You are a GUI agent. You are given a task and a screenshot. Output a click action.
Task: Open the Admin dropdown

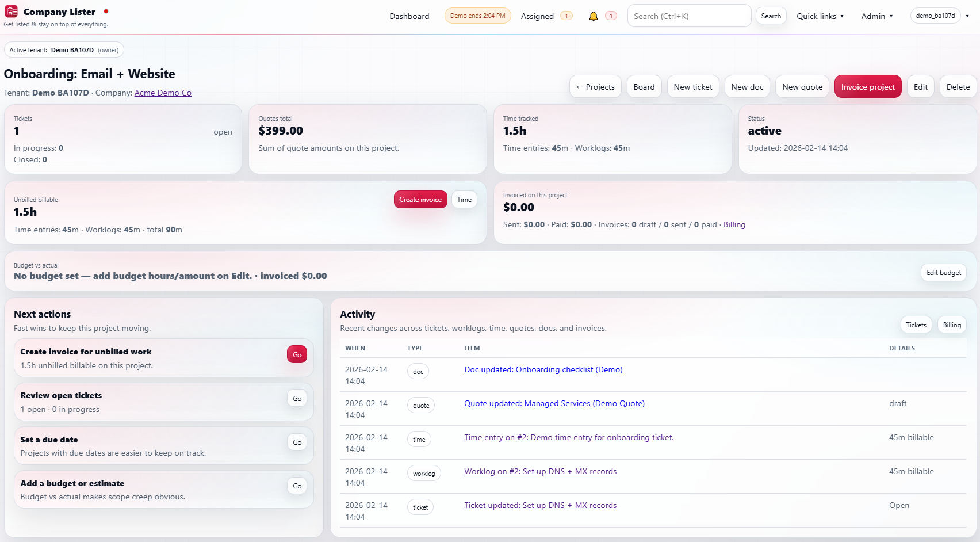[876, 16]
